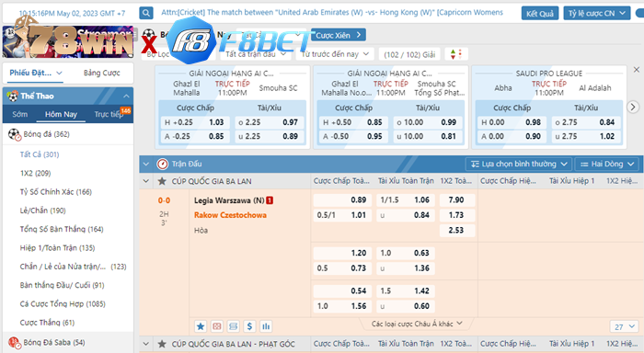
Task: Star the CÚP QUỐC GIA BA LAN league
Action: (162, 181)
